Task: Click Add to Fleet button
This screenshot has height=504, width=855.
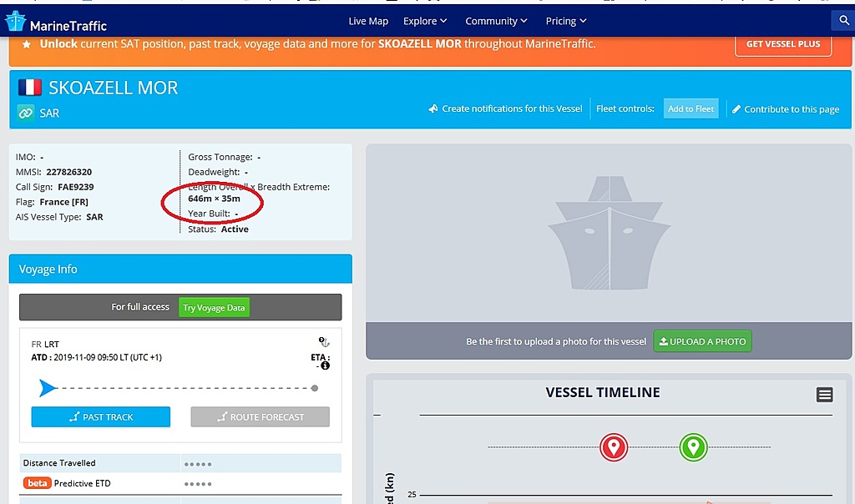Action: (x=691, y=108)
